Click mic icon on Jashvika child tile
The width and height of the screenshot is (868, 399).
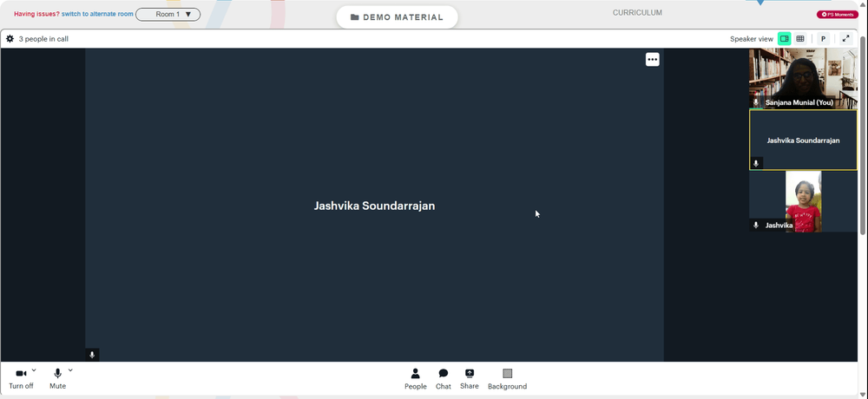coord(756,226)
